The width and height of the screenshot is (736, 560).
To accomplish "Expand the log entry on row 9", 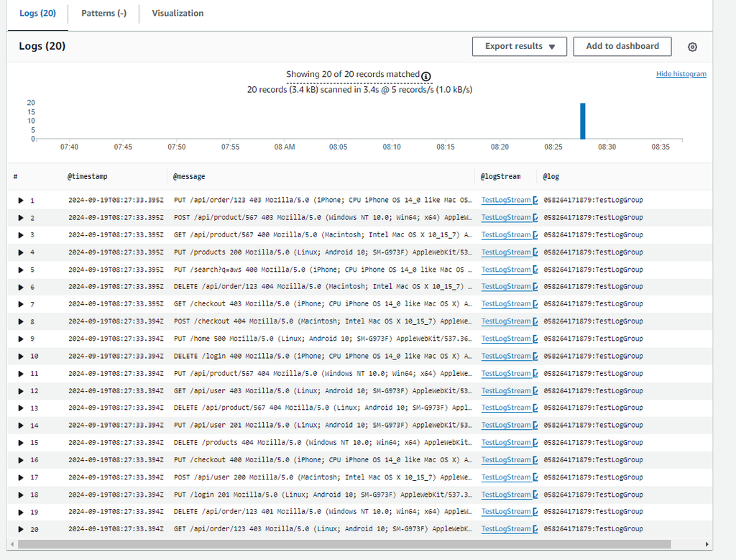I will (x=20, y=339).
